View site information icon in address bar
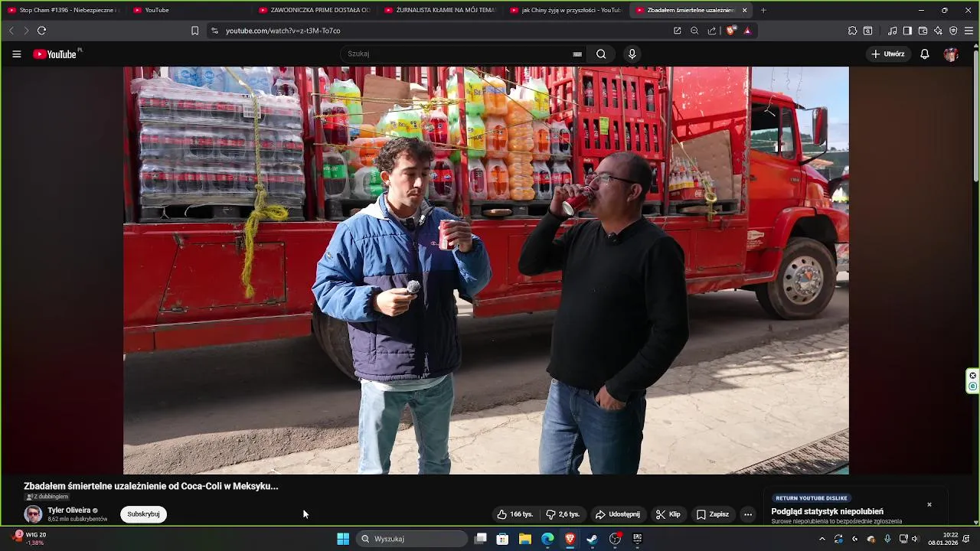Viewport: 980px width, 551px height. (x=214, y=31)
